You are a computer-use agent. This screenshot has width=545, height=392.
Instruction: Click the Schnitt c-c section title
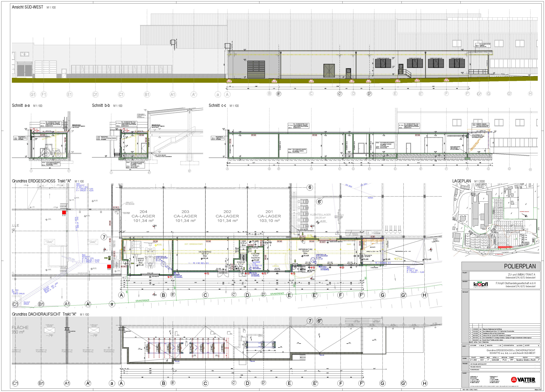[217, 106]
